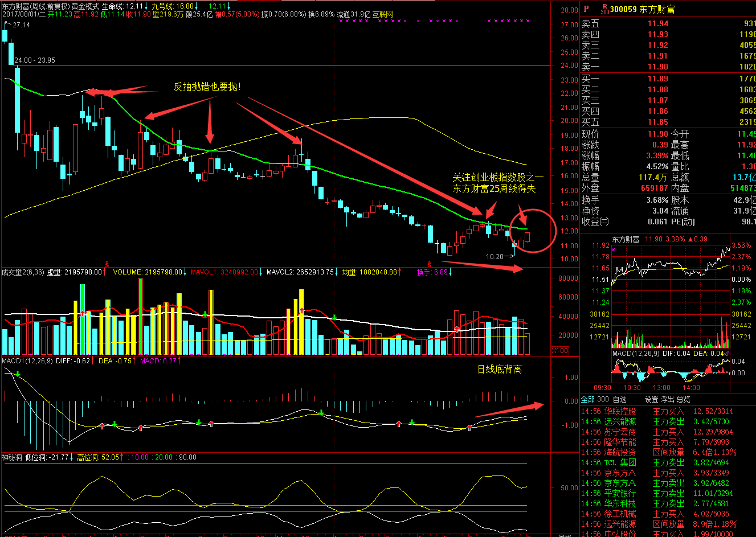Click the 黄金模式 indicator label
Viewport: 756px width, 537px height.
85,6
